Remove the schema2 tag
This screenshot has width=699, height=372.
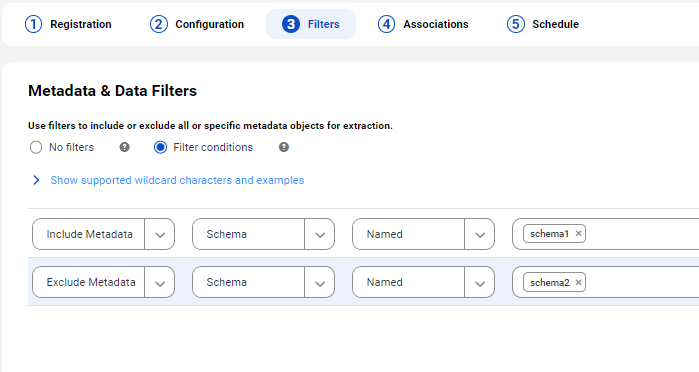click(578, 282)
